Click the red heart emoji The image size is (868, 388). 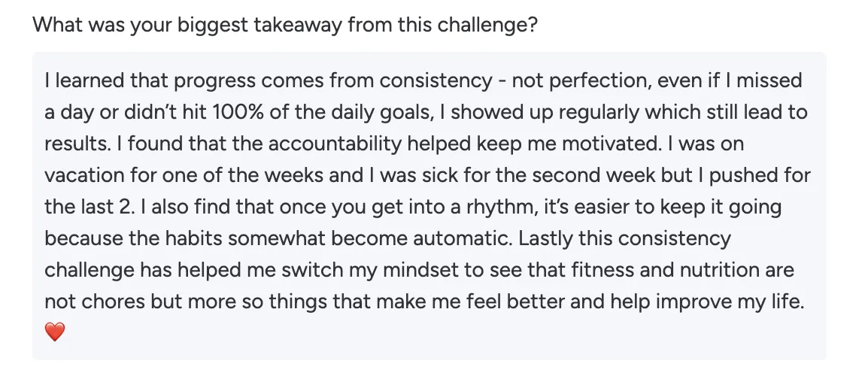56,332
